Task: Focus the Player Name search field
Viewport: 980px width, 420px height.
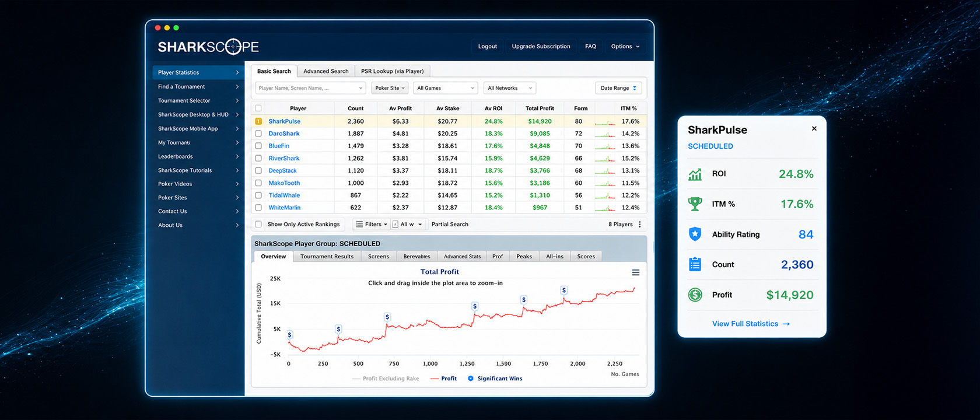Action: click(x=311, y=88)
